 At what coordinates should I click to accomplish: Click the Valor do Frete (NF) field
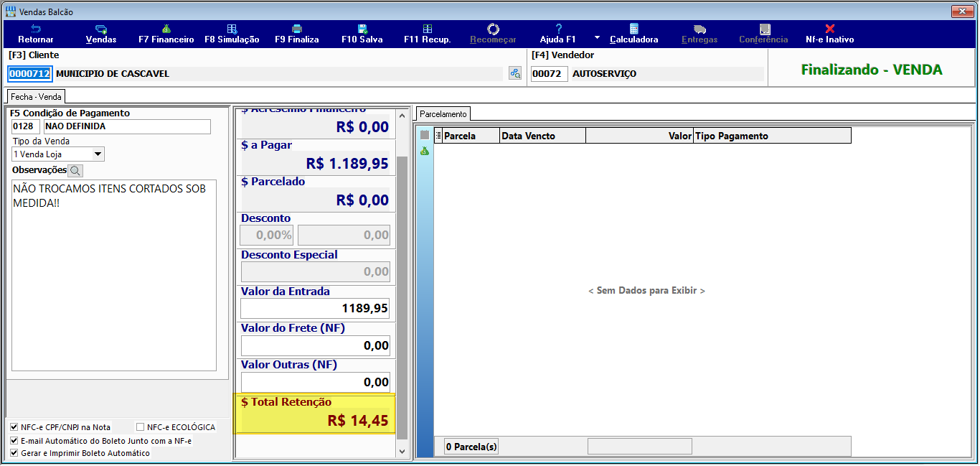pyautogui.click(x=316, y=345)
